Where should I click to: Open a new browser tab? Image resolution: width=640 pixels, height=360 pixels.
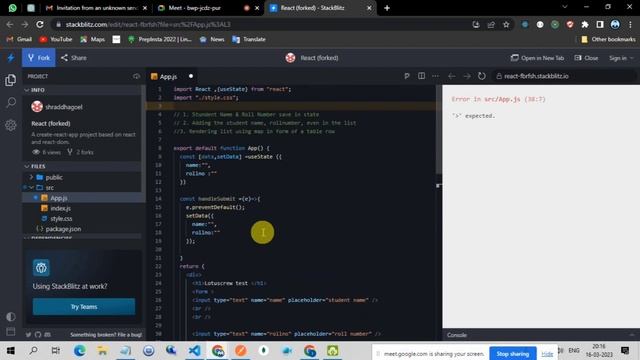tap(387, 8)
